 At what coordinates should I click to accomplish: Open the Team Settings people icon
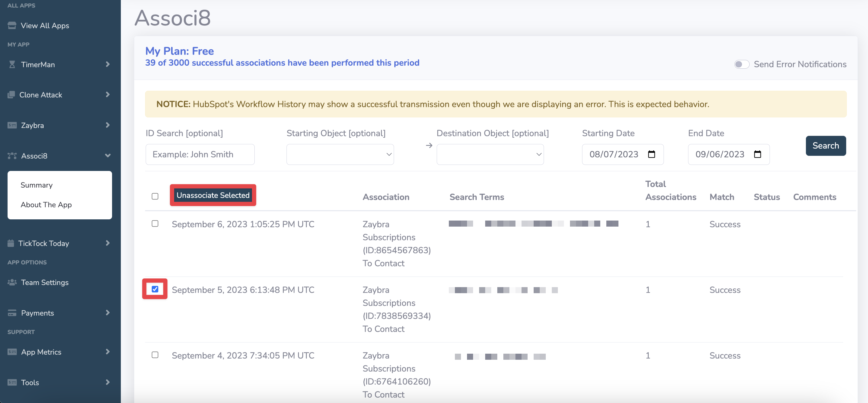pos(12,282)
